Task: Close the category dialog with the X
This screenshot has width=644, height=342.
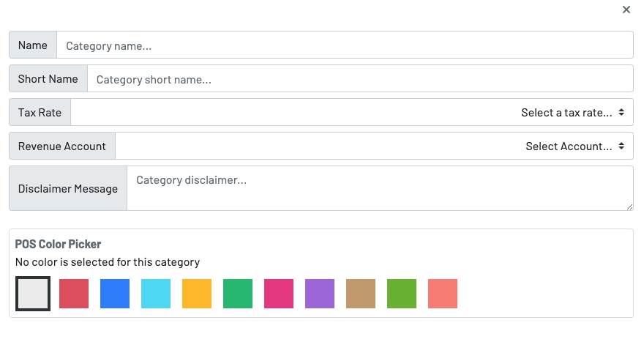Action: pyautogui.click(x=626, y=10)
